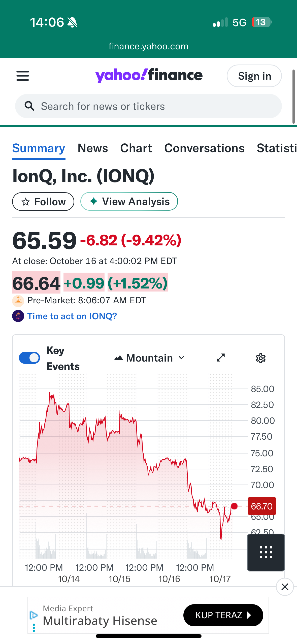Open the hamburger navigation menu

23,76
